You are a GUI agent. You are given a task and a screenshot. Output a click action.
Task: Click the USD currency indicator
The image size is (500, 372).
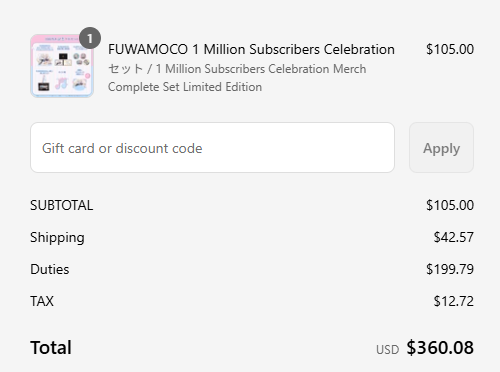(x=387, y=350)
